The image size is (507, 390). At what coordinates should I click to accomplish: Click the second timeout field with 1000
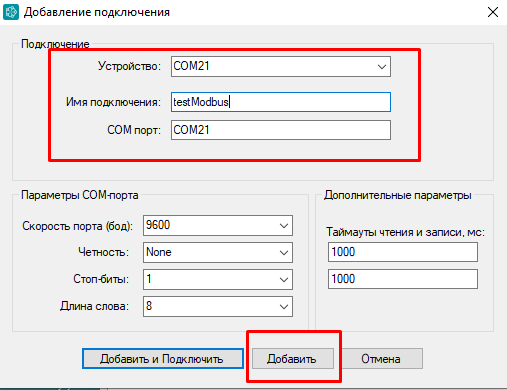click(x=403, y=279)
